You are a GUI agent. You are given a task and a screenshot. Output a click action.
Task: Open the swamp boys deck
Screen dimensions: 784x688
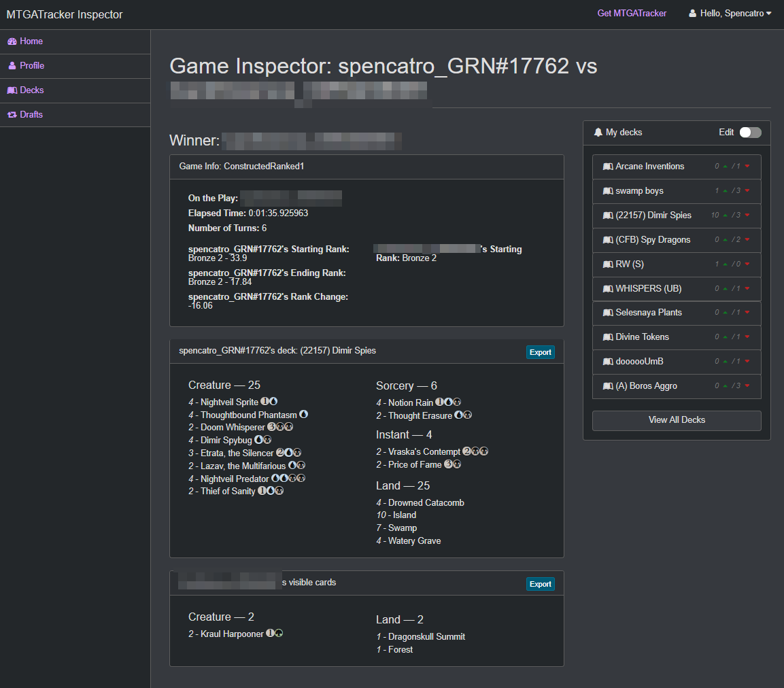677,191
